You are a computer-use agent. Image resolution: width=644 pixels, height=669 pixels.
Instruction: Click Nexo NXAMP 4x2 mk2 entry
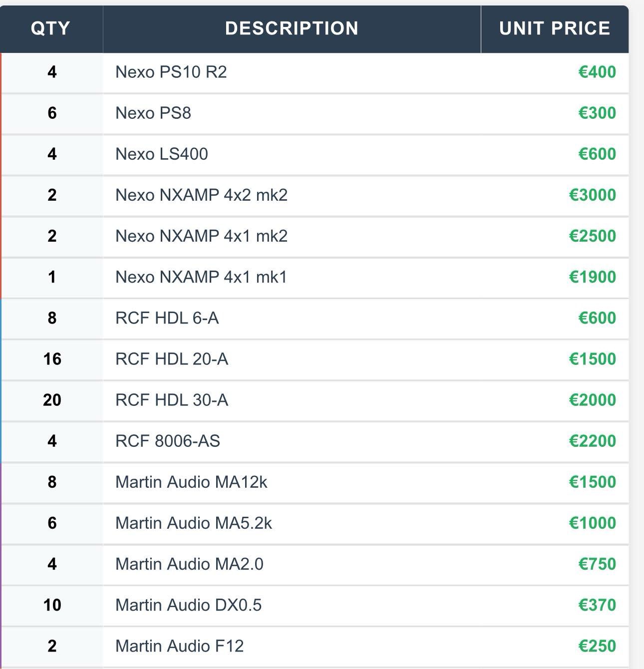coord(202,195)
